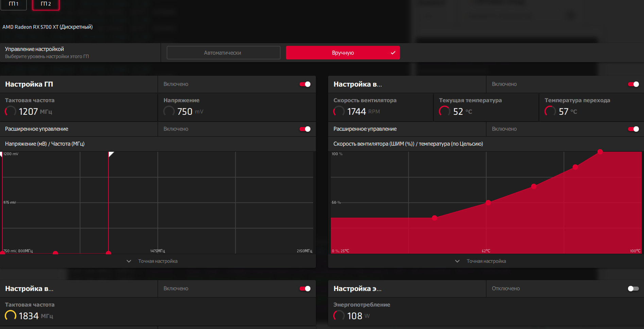
Task: Enable the Настройка э... power tuning switch
Action: (x=633, y=289)
